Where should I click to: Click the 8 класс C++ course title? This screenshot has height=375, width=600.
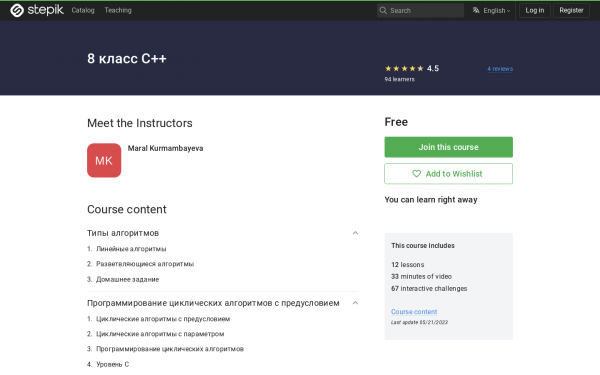click(127, 59)
